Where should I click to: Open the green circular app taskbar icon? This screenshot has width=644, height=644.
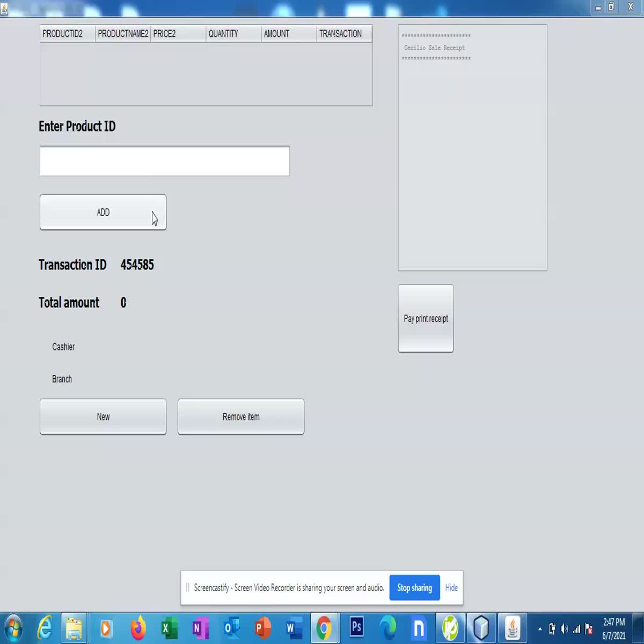450,628
